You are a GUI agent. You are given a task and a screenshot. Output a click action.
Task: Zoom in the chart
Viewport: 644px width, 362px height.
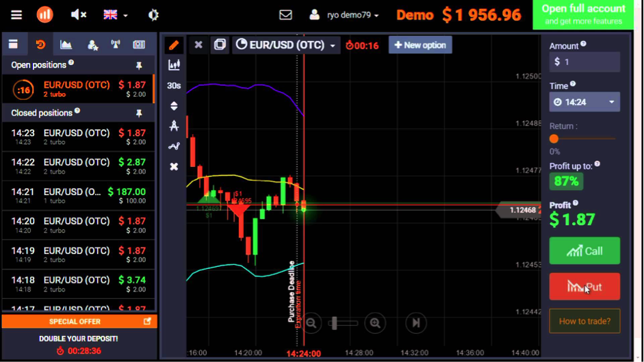tap(375, 323)
